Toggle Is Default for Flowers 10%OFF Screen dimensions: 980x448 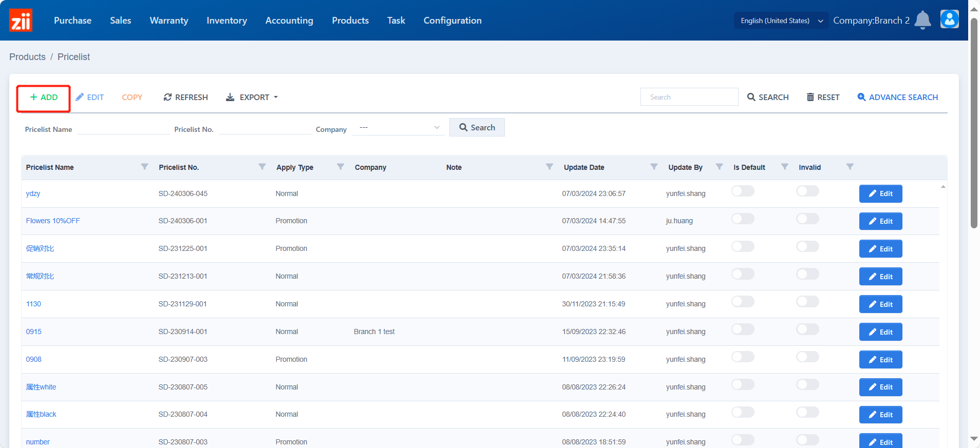pyautogui.click(x=743, y=219)
